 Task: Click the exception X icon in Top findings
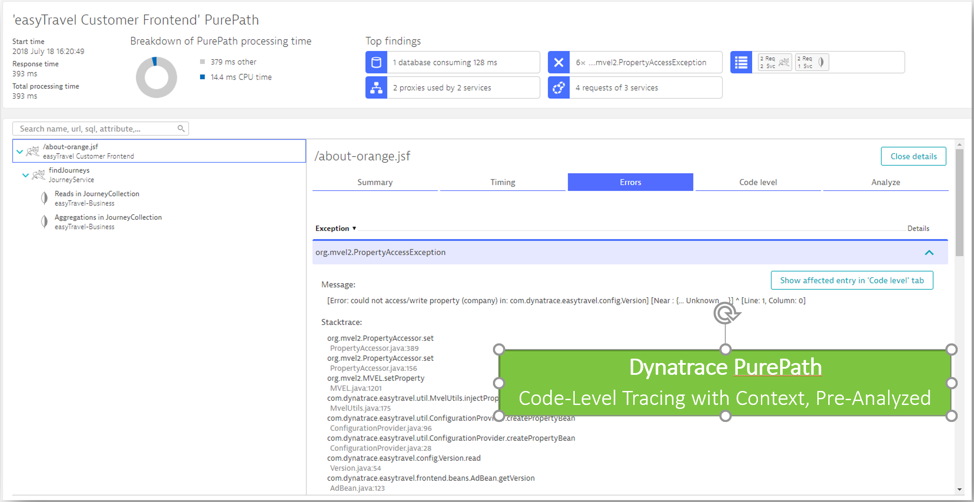[x=558, y=62]
